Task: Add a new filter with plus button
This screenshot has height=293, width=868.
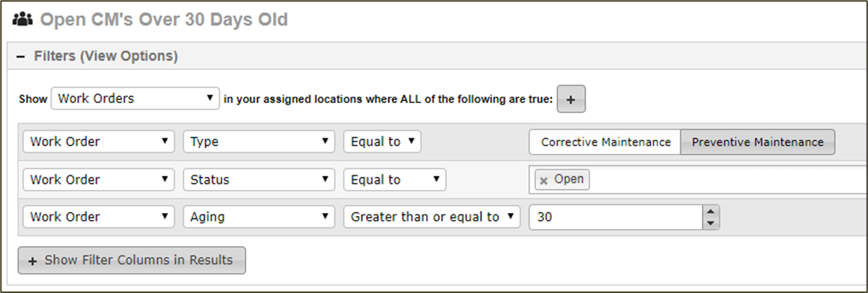Action: pos(570,99)
